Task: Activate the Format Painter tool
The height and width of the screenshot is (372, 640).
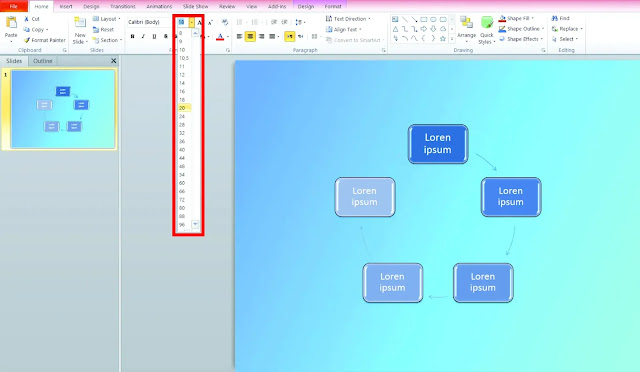Action: [x=44, y=40]
